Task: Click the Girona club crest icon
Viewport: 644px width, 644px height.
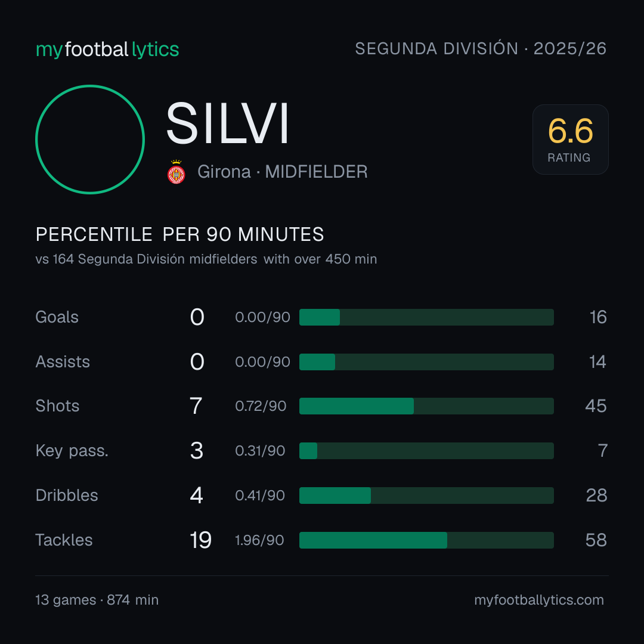Action: 176,172
